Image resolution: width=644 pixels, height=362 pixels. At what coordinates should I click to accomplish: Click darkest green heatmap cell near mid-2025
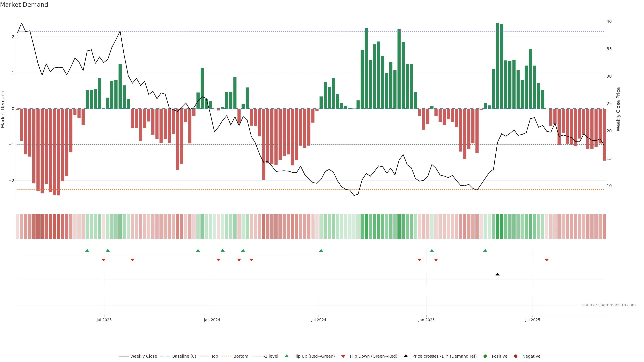497,226
